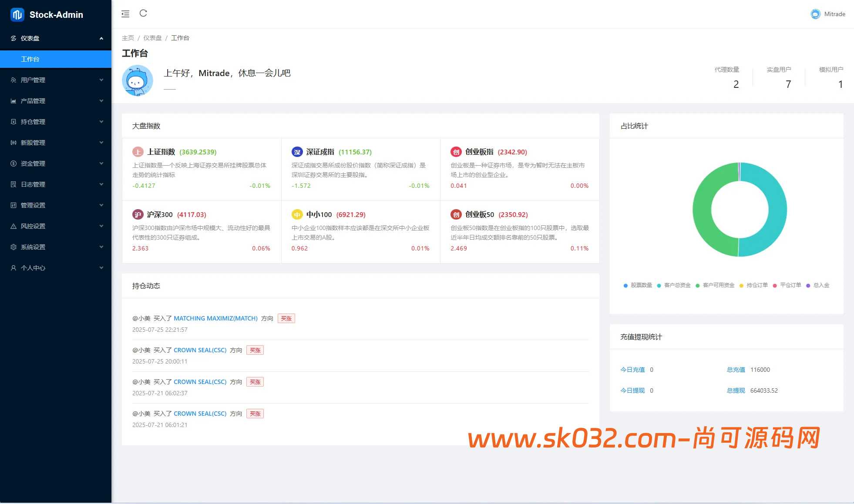Screen dimensions: 854x504
Task: Click the 风控设置 warning icon
Action: (13, 226)
